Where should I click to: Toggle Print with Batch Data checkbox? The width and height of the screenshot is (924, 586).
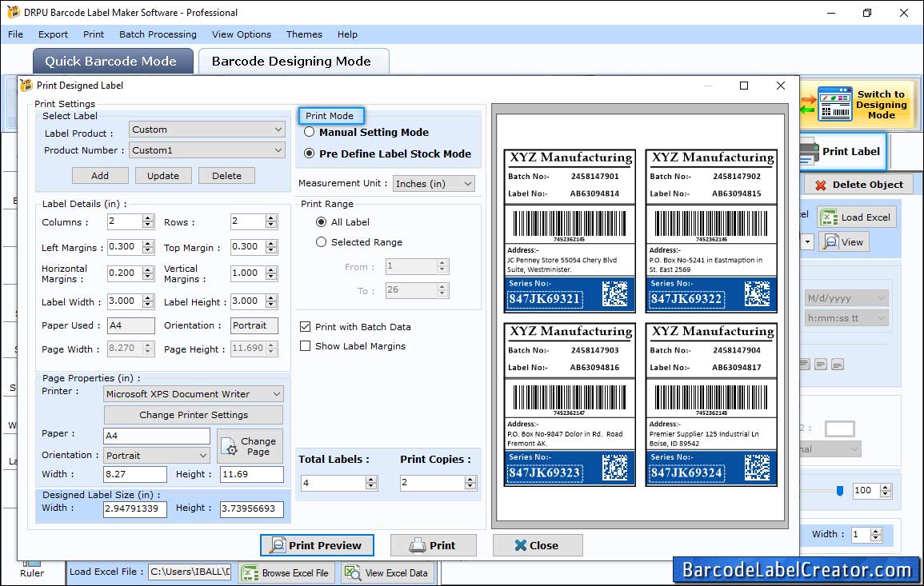pos(306,327)
